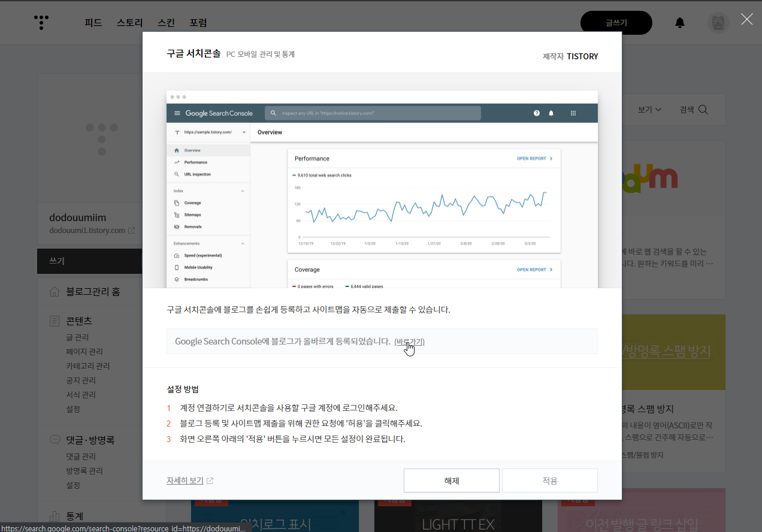Click the 통계 bar chart icon
Screen dimensions: 762x532
(55, 516)
